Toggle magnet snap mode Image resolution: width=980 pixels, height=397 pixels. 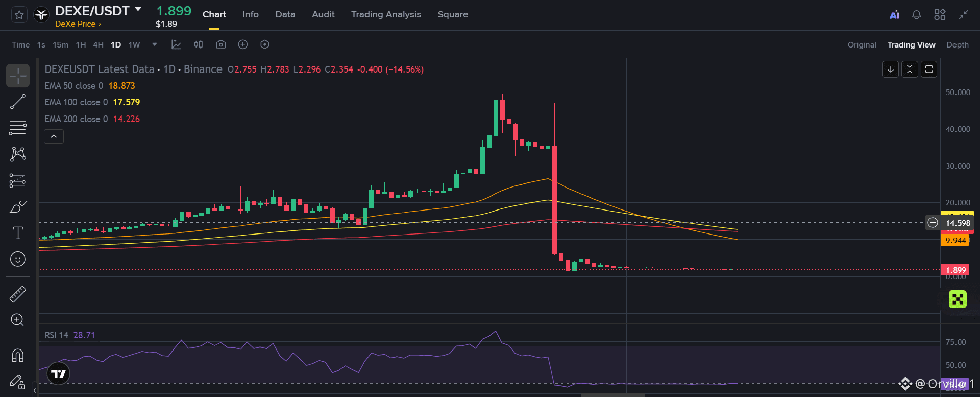coord(18,356)
